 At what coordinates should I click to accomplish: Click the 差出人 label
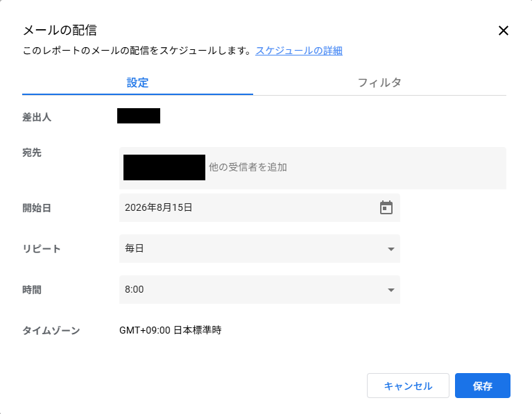pyautogui.click(x=37, y=117)
